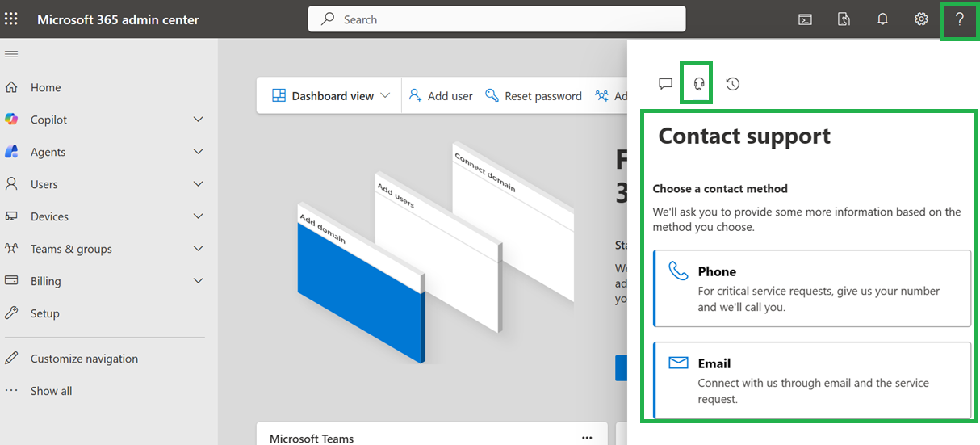This screenshot has width=980, height=445.
Task: Expand the Users section chevron
Action: pos(199,184)
